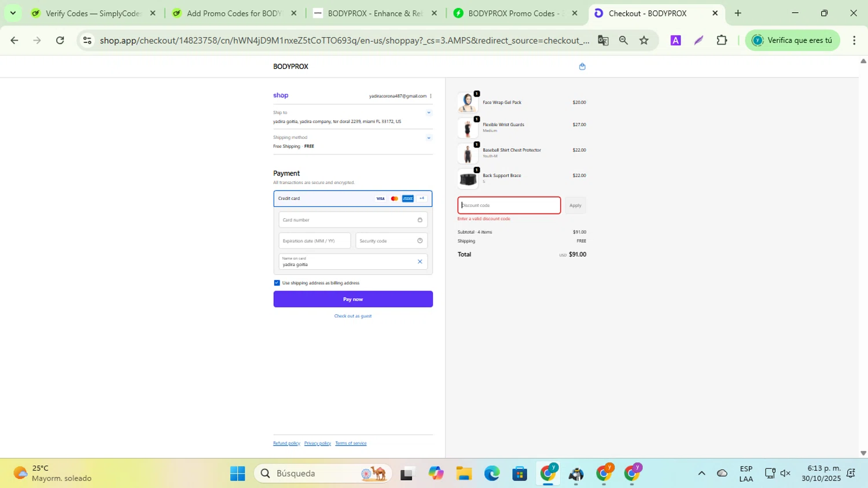
Task: Clear the Name on card field
Action: point(420,262)
